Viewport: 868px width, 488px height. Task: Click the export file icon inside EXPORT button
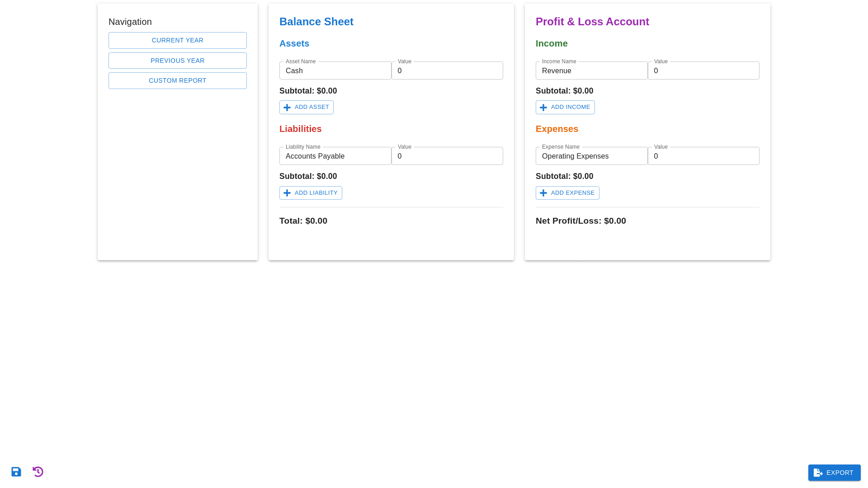tap(818, 473)
